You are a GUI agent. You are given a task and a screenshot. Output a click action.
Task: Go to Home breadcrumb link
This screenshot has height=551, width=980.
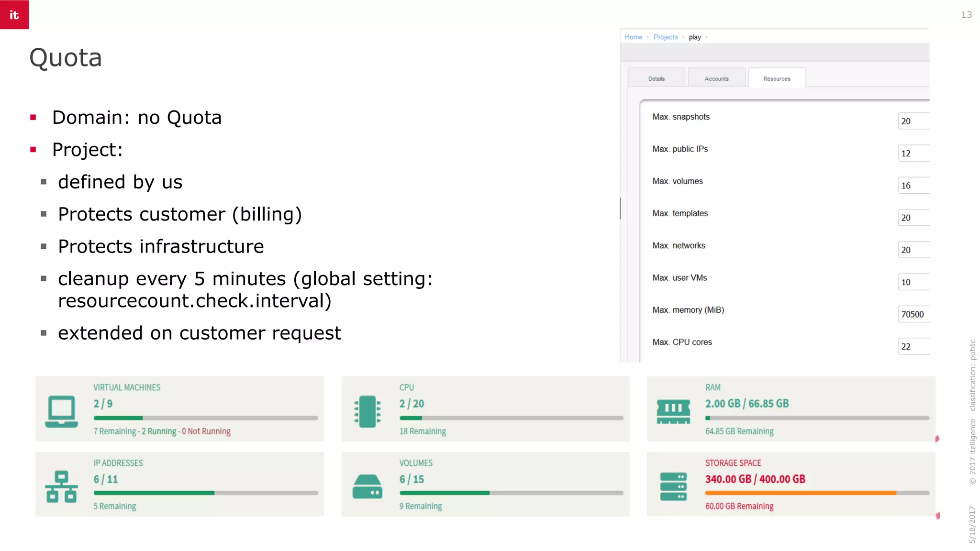(x=633, y=37)
